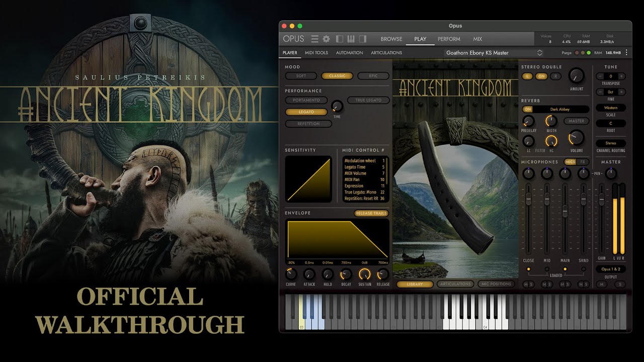Toggle the Stereo Double ON button
644x362 pixels.
click(541, 76)
